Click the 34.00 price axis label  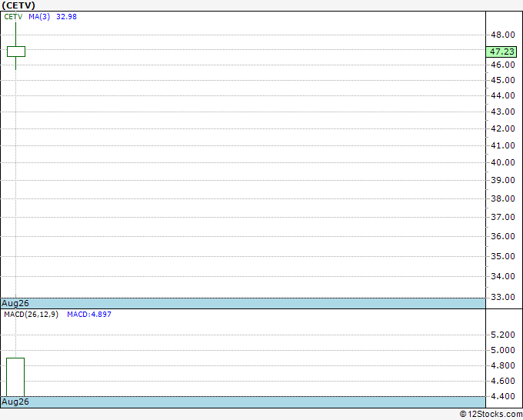tap(503, 276)
